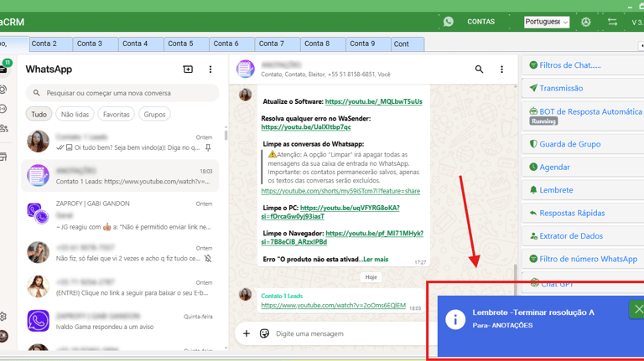The height and width of the screenshot is (361, 644).
Task: Open chat starting with (ENTREI) Clique no link
Action: 120,286
